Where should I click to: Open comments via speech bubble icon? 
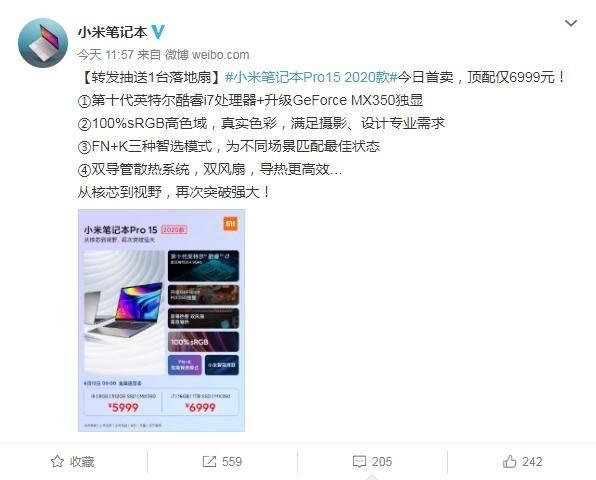pos(359,461)
